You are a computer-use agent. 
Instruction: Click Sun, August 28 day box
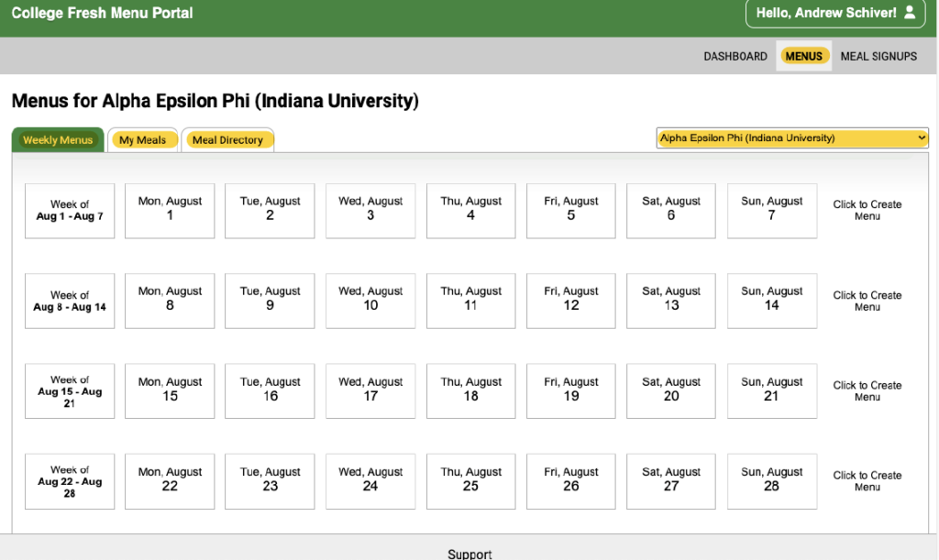click(772, 481)
